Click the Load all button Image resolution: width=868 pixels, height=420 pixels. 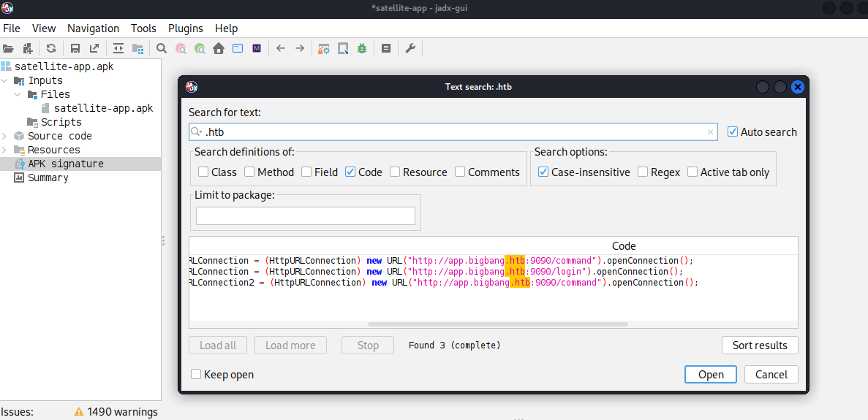pyautogui.click(x=218, y=345)
